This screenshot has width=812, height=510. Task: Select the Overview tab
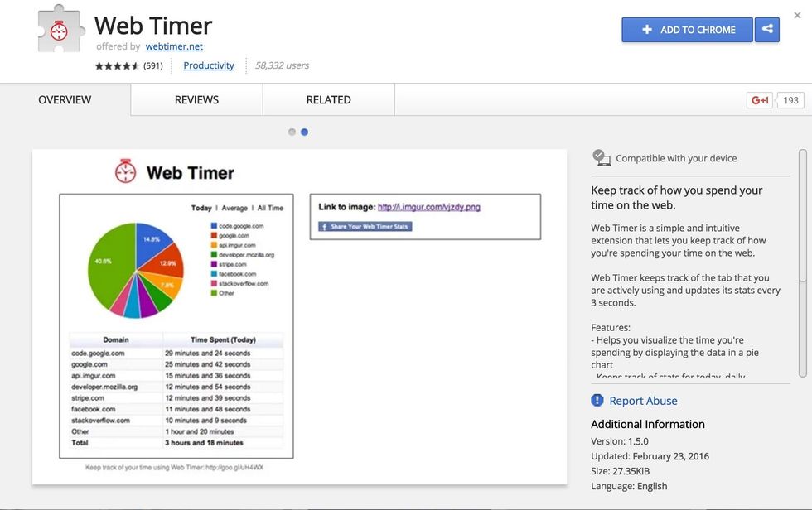pos(65,100)
